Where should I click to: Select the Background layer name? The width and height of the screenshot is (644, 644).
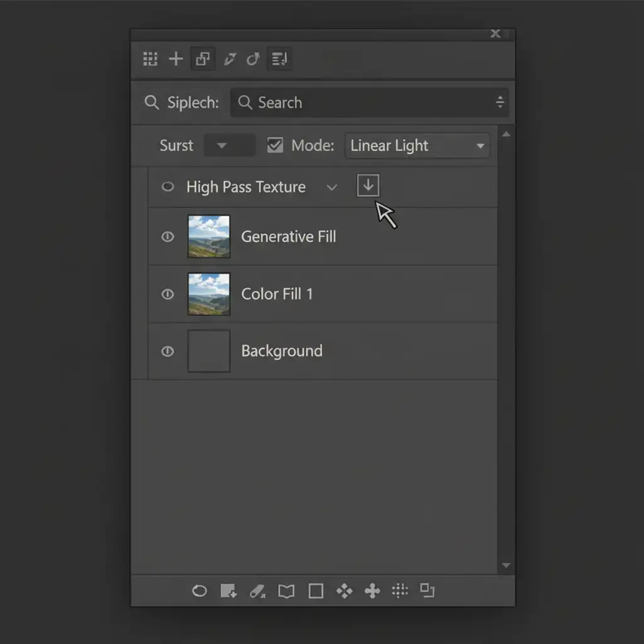click(282, 351)
